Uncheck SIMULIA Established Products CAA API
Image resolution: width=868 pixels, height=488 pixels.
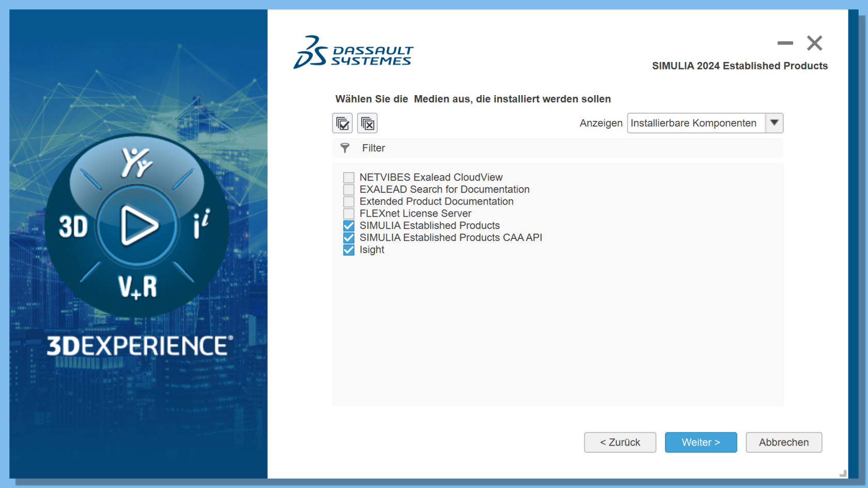pyautogui.click(x=349, y=238)
